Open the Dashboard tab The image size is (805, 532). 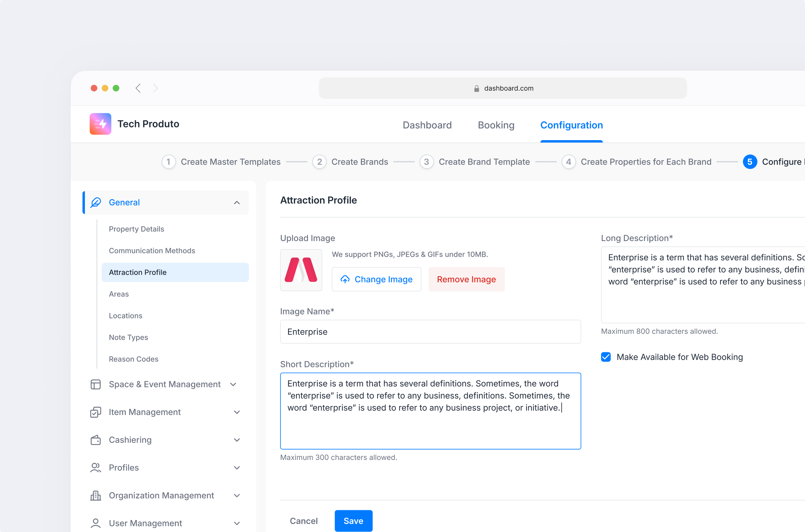427,125
